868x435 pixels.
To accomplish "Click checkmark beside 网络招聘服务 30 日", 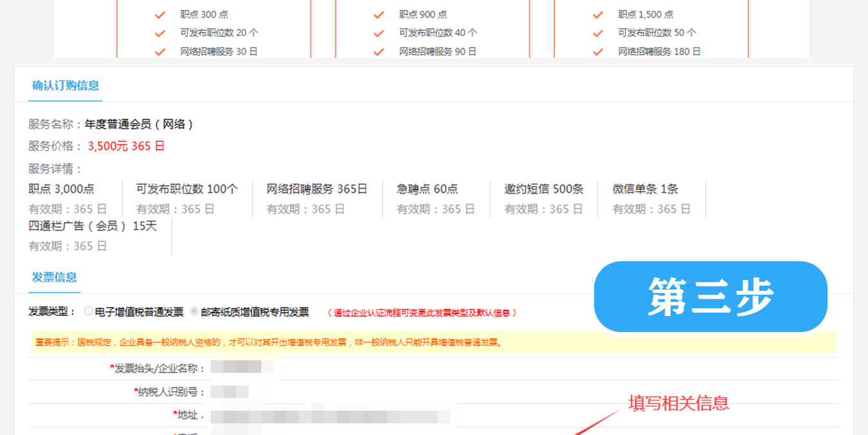I will pos(160,51).
